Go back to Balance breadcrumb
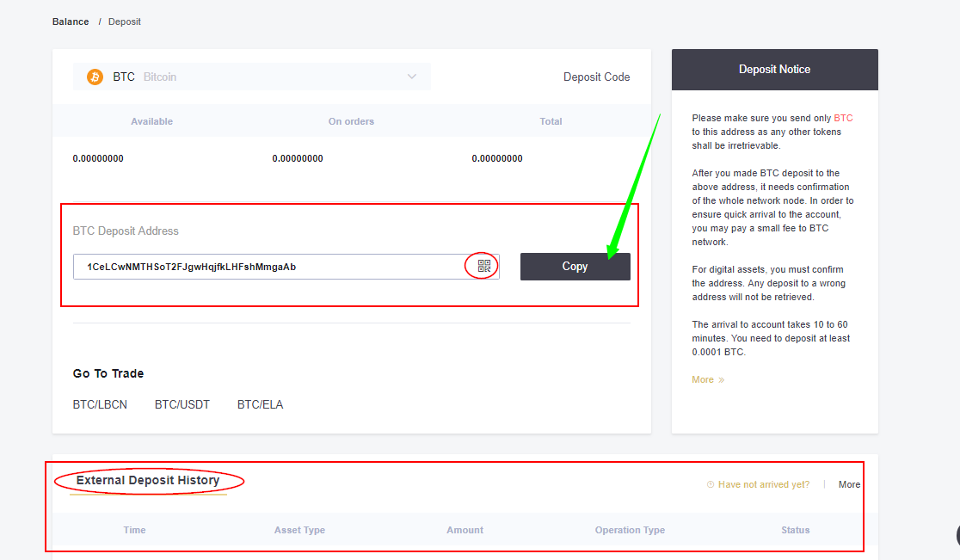 click(x=71, y=22)
